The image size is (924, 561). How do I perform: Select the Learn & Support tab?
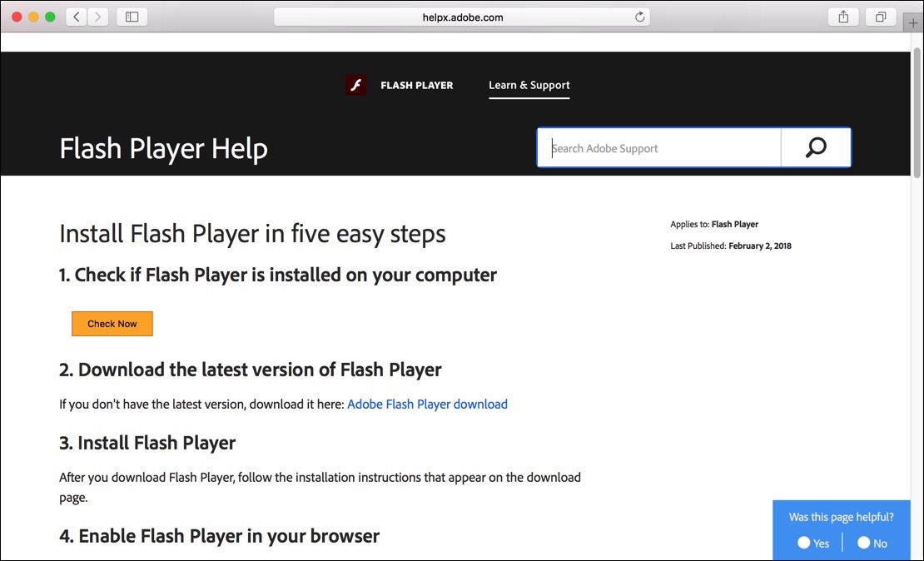pos(529,86)
